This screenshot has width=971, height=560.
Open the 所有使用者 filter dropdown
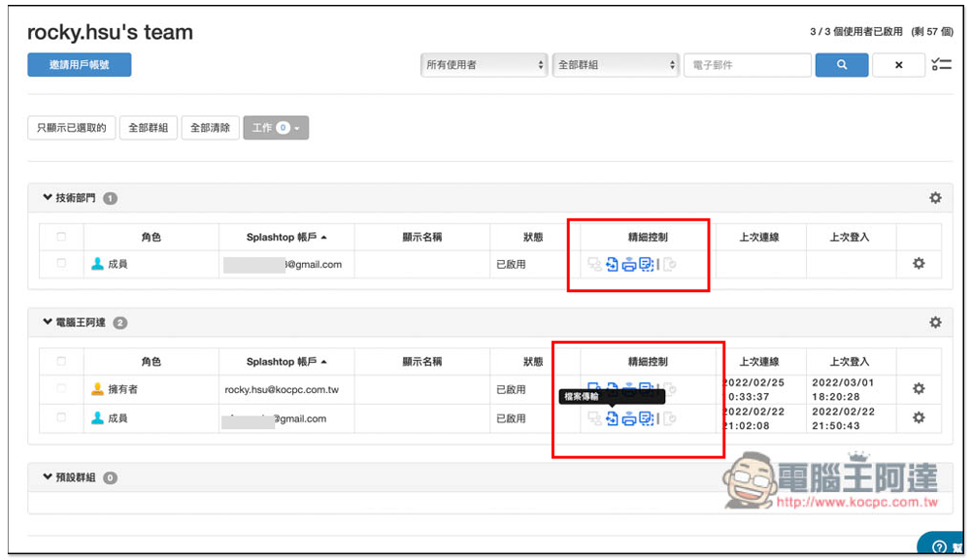point(484,65)
